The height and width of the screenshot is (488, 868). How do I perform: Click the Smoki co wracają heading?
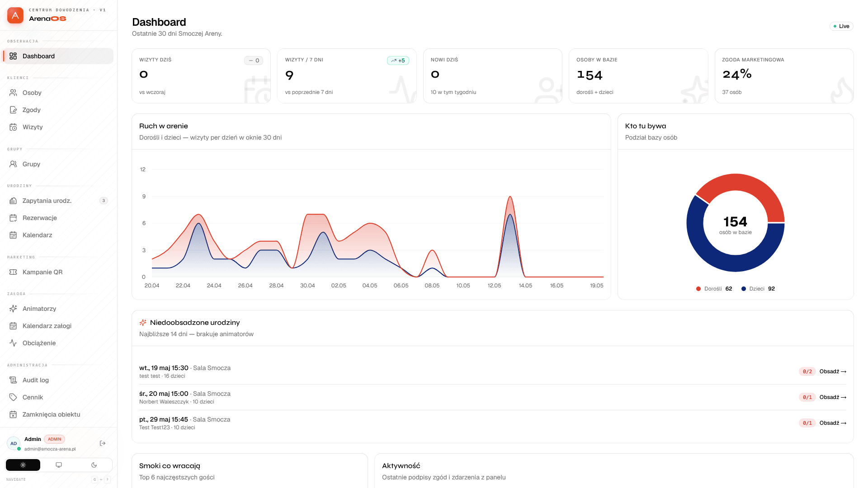pyautogui.click(x=170, y=466)
